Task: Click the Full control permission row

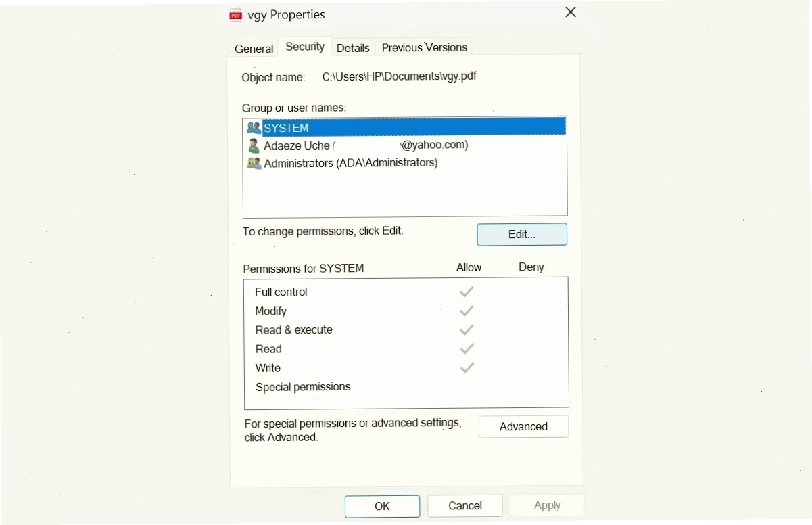Action: (x=406, y=292)
